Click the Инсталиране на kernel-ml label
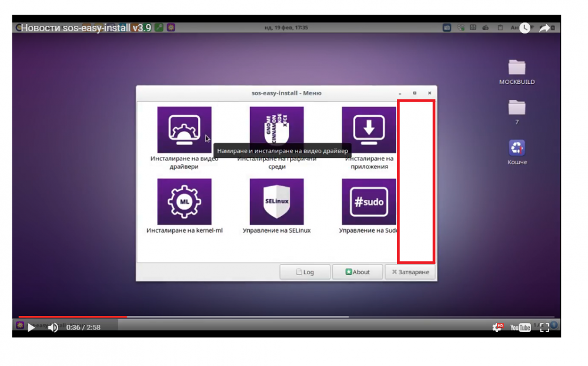 click(x=184, y=230)
